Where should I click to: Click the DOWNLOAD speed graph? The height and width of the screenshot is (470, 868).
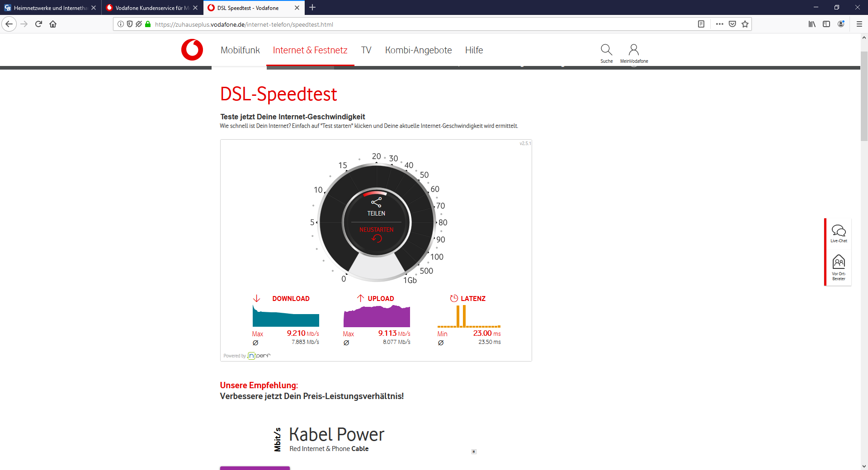tap(286, 316)
